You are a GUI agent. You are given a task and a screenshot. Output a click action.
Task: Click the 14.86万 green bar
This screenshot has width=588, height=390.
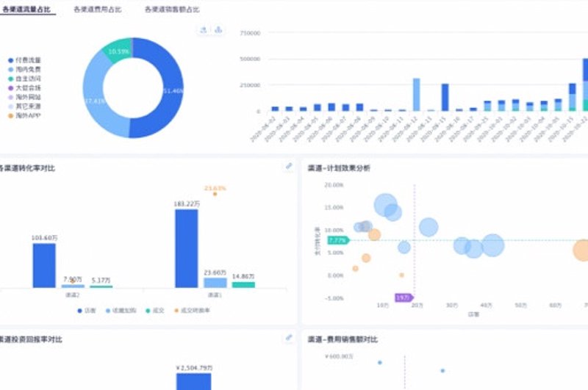click(243, 285)
